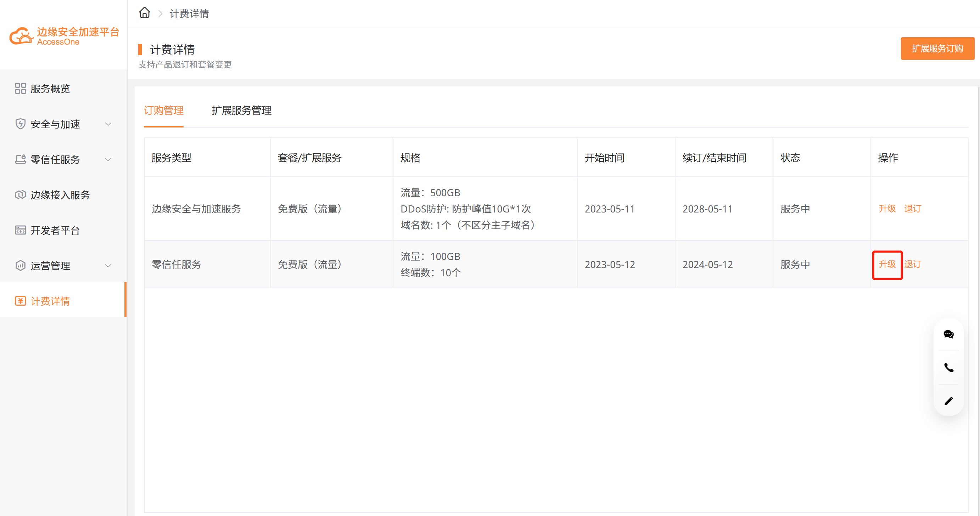This screenshot has width=980, height=516.
Task: Click the 零信任服务 laptop-lock icon
Action: point(21,159)
